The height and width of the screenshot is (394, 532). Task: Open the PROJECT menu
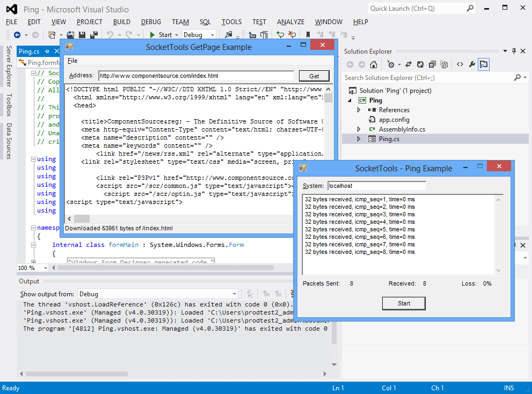pyautogui.click(x=89, y=21)
